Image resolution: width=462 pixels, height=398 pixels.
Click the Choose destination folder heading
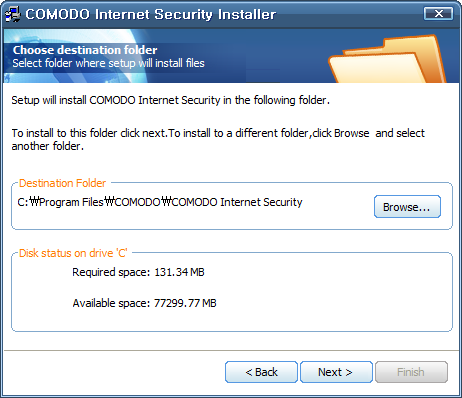click(x=85, y=50)
